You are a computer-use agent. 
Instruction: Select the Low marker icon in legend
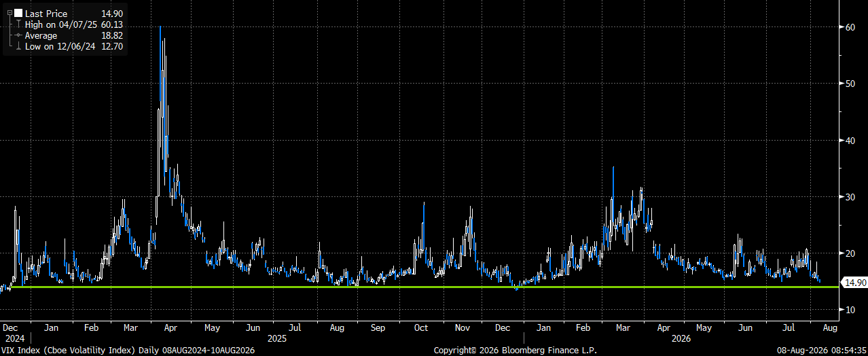(x=18, y=46)
